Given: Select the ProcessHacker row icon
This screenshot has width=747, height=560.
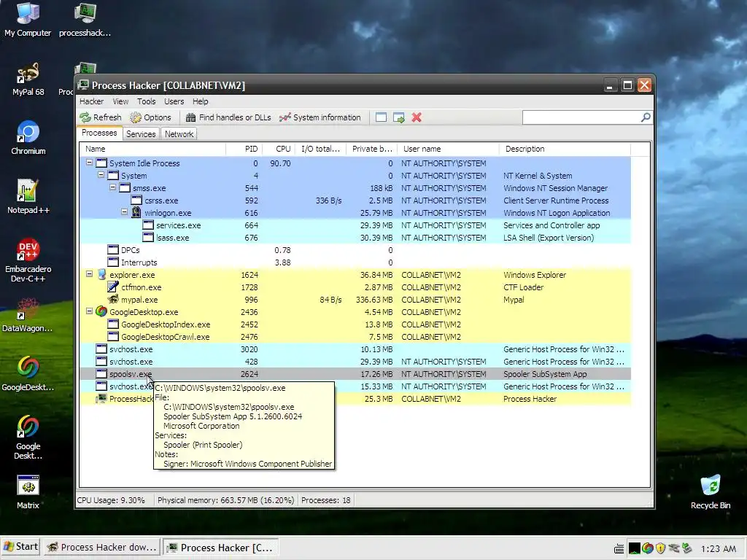Looking at the screenshot, I should (101, 399).
